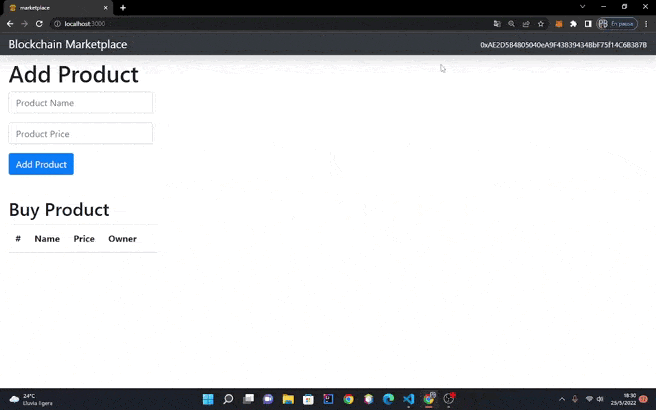Open the clock and date flyout
Screen dimensions: 656x410
pos(626,399)
